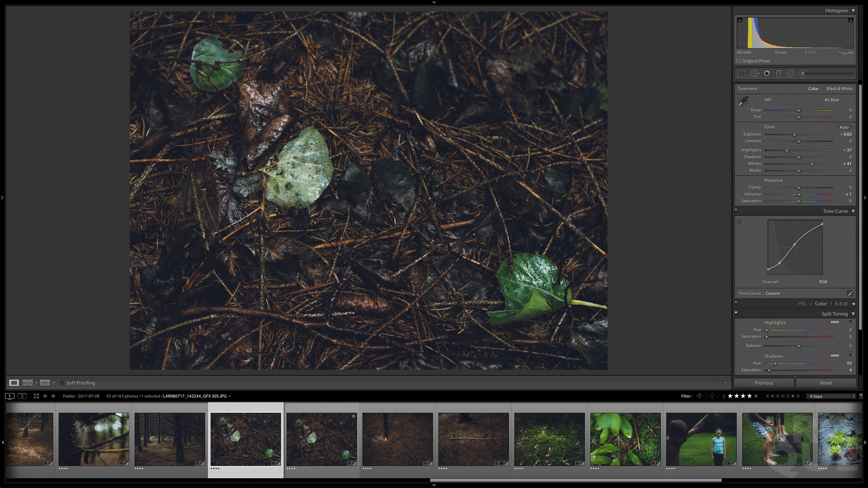Click the Reset button
The width and height of the screenshot is (868, 488).
click(826, 383)
